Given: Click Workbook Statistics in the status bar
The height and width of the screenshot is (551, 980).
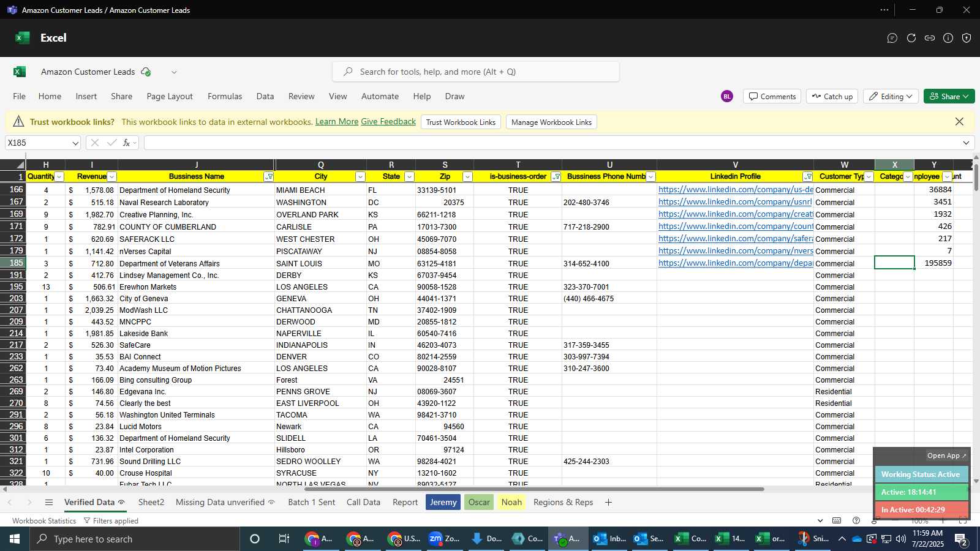Looking at the screenshot, I should (44, 520).
